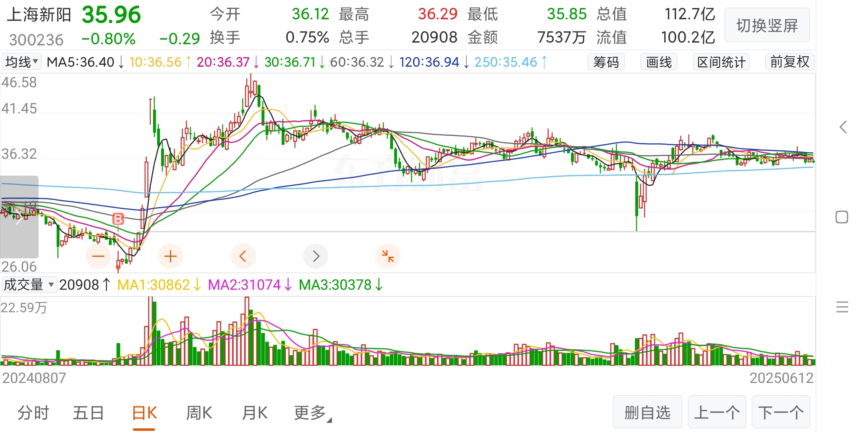Switch to the 周K tab
868x434 pixels.
(x=199, y=413)
